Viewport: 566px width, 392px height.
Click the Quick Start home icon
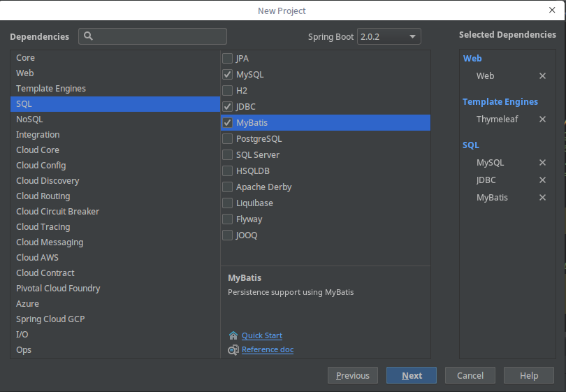233,335
